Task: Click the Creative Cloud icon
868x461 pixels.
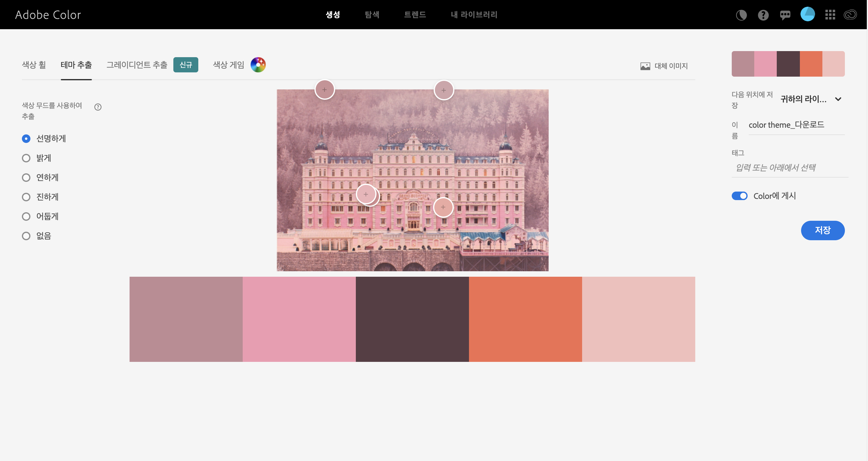Action: tap(850, 15)
